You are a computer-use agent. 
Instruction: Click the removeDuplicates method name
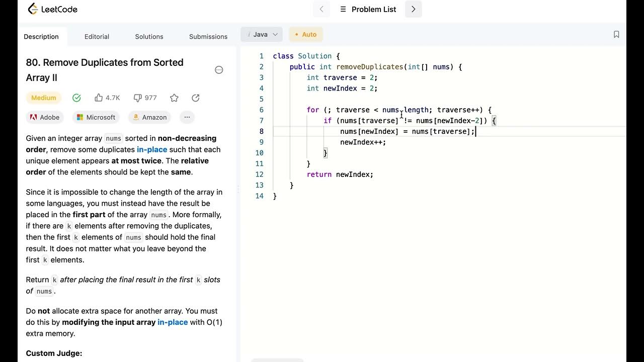click(x=370, y=67)
